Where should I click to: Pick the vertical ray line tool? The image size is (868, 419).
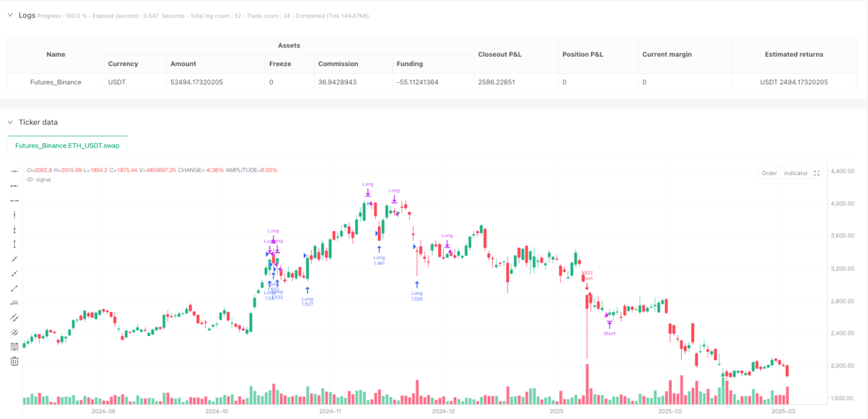15,229
